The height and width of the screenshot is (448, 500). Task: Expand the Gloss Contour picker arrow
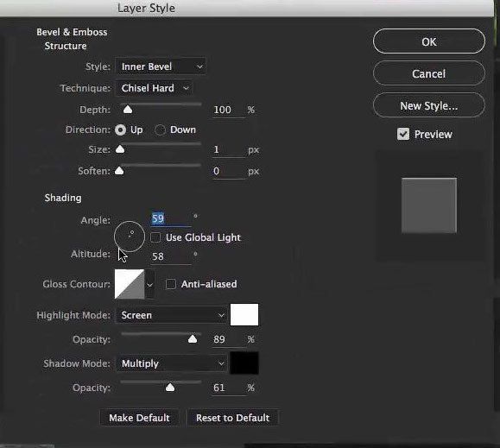(150, 284)
